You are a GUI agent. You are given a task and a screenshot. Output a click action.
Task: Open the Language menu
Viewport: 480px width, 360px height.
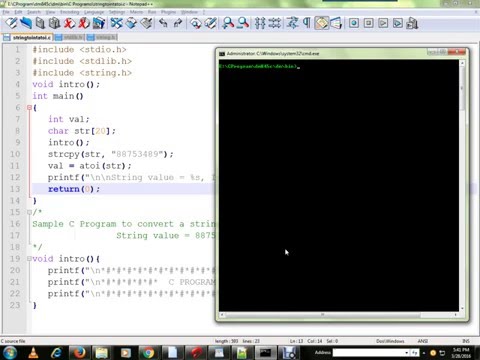pyautogui.click(x=94, y=12)
